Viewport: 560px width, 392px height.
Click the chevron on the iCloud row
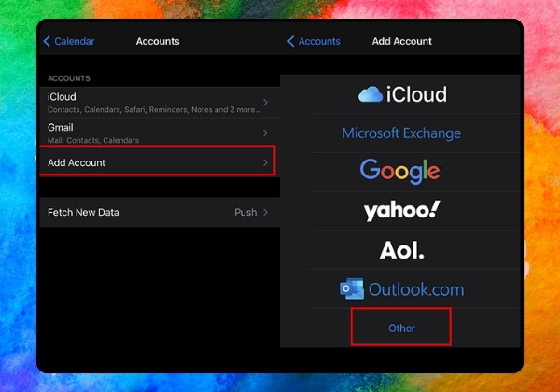point(265,103)
